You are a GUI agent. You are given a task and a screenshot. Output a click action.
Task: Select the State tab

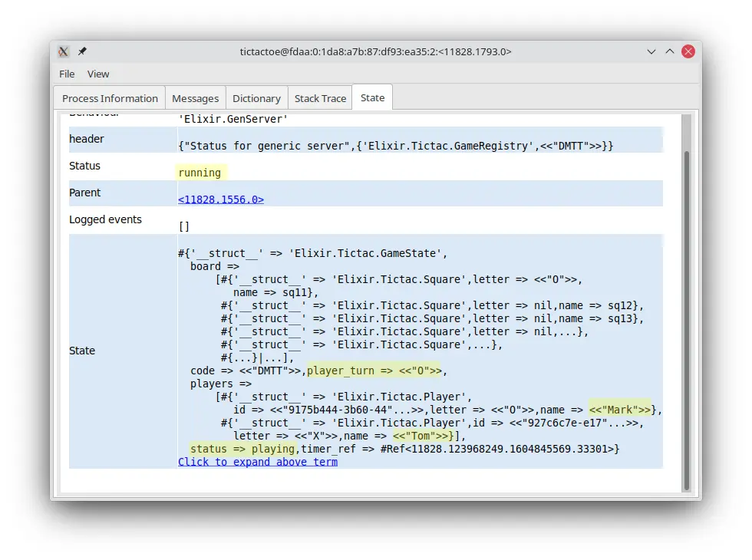pyautogui.click(x=372, y=97)
